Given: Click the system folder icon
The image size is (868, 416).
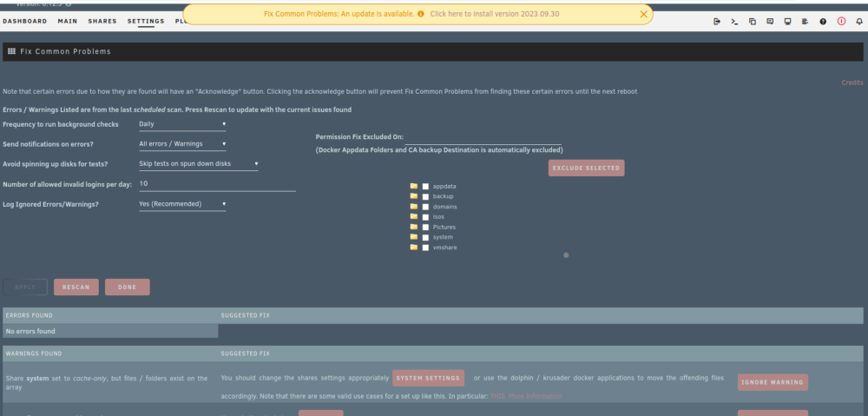Looking at the screenshot, I should point(413,236).
